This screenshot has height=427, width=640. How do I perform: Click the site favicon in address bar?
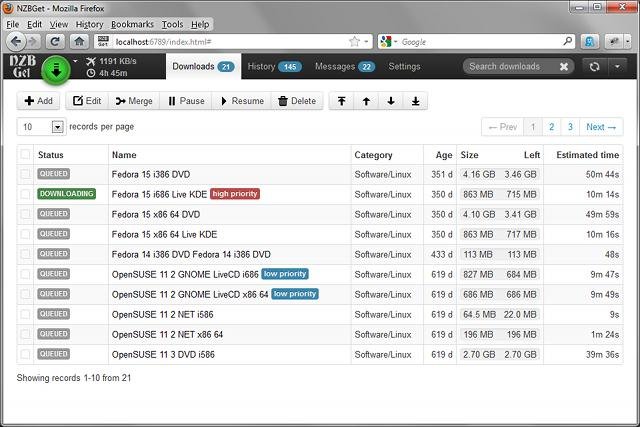point(103,42)
